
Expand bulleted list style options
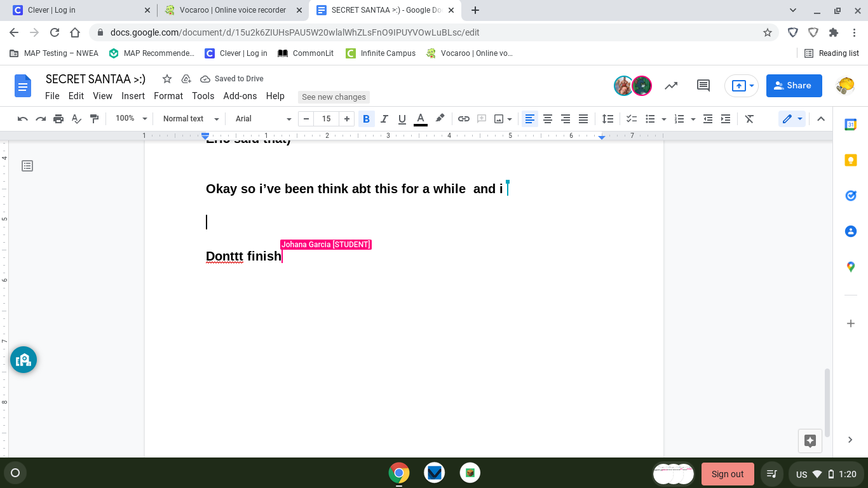[x=664, y=119]
